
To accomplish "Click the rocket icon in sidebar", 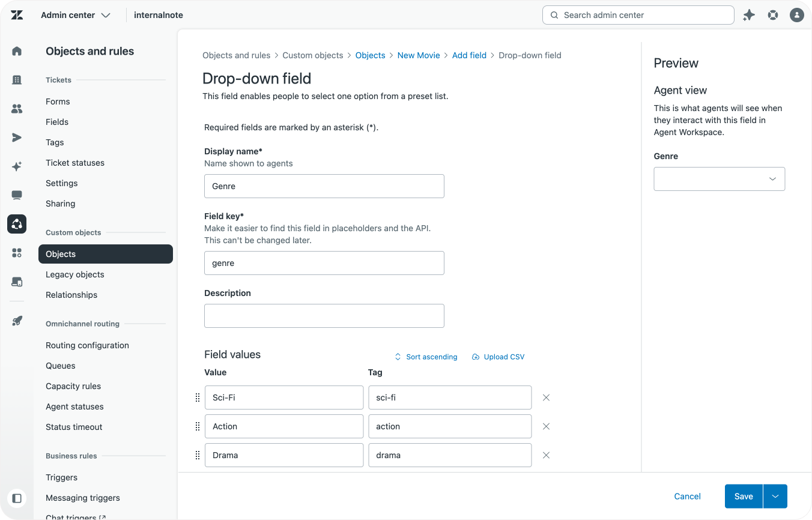I will (x=17, y=321).
